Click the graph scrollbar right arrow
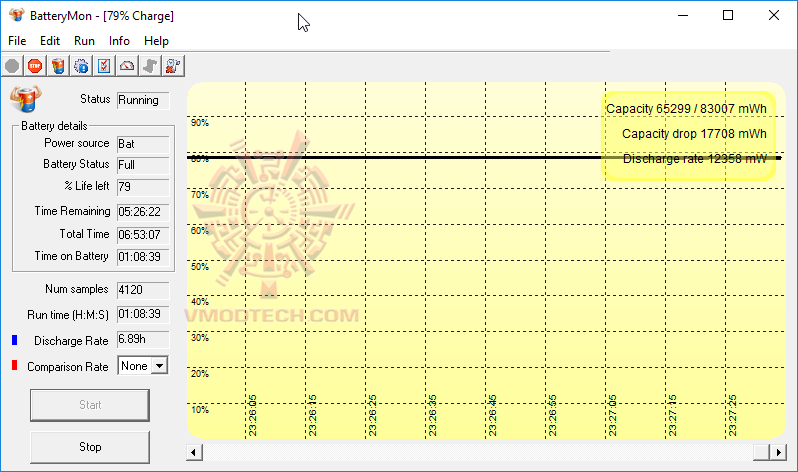The image size is (798, 472). coord(778,452)
